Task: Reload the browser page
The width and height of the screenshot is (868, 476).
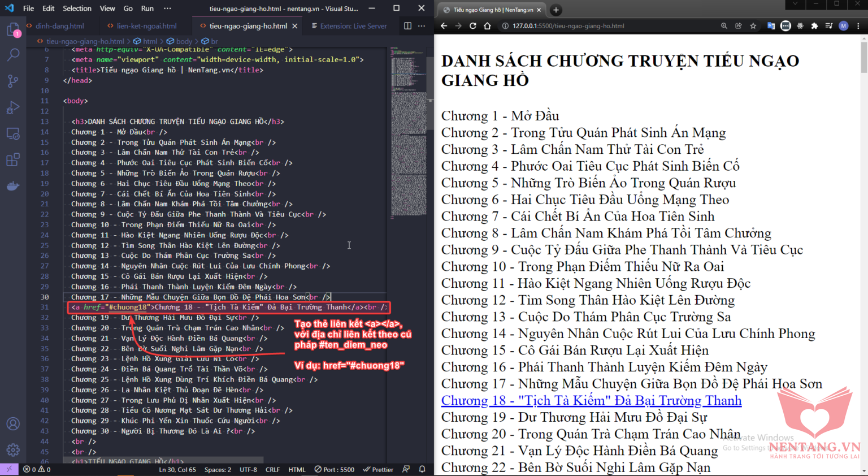Action: tap(472, 26)
